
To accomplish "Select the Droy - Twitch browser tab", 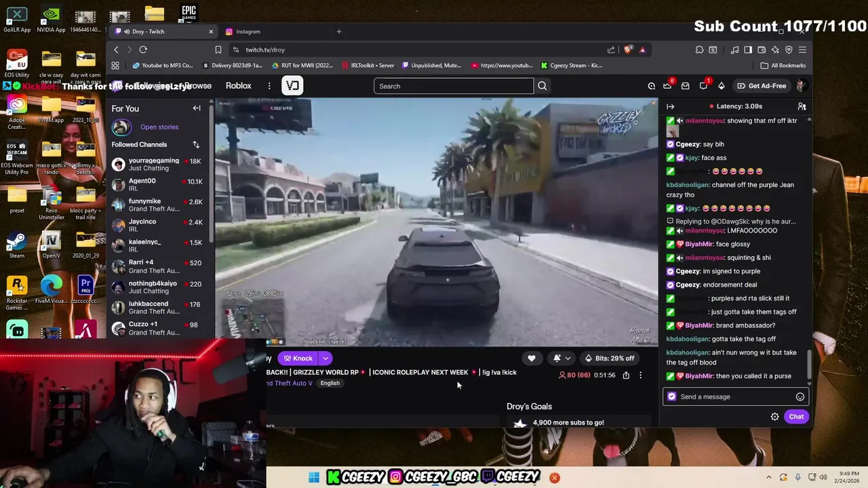I will tap(165, 32).
